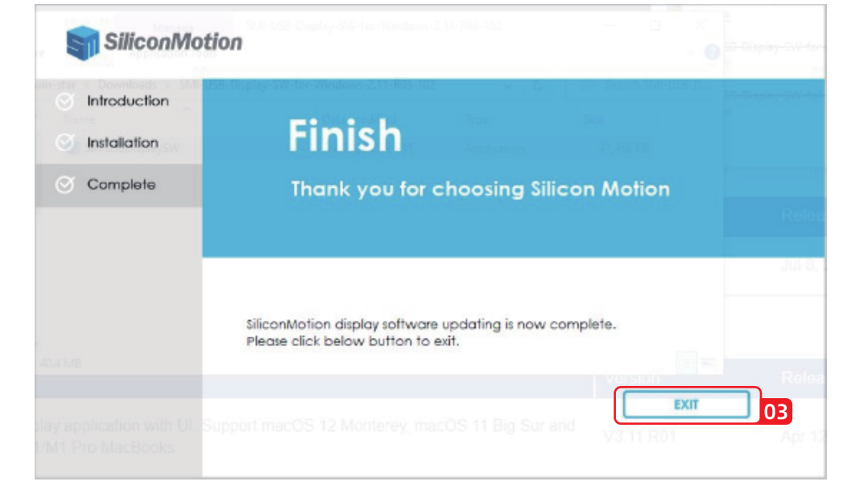Click the macOS 12 Monterey support description
This screenshot has width=868, height=490.
tap(389, 425)
